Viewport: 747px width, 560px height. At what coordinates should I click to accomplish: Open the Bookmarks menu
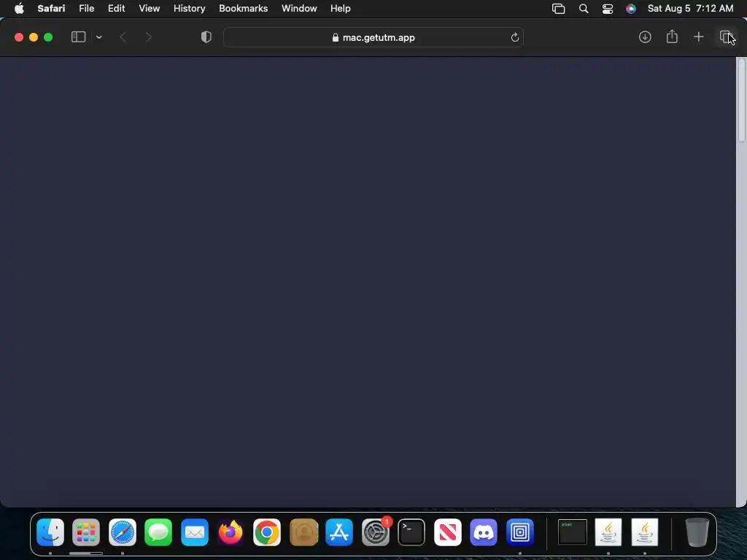click(x=243, y=9)
